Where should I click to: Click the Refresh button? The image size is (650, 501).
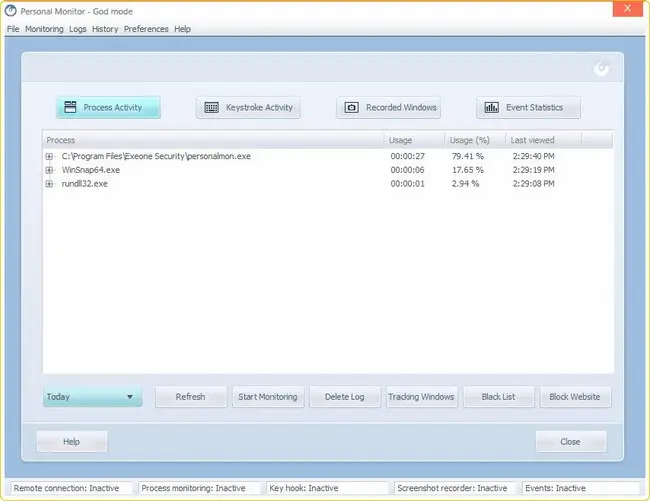click(191, 397)
